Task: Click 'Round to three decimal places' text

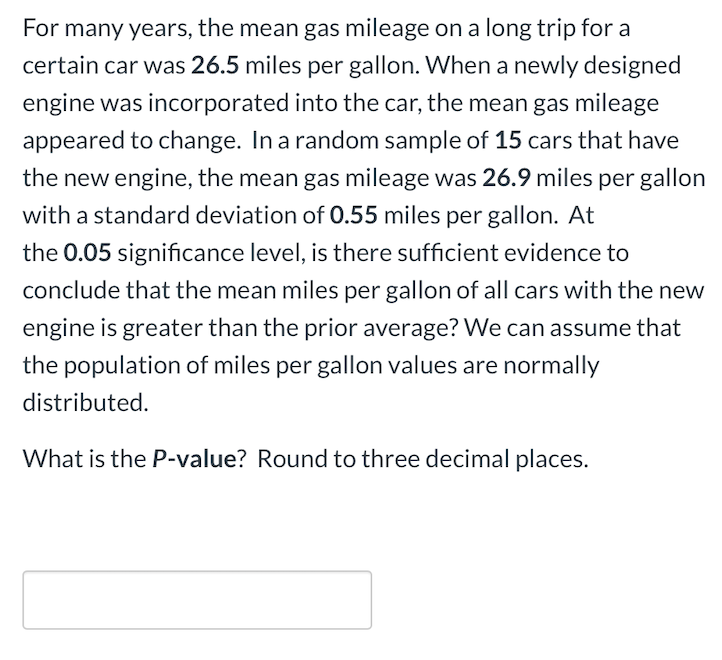Action: point(422,459)
